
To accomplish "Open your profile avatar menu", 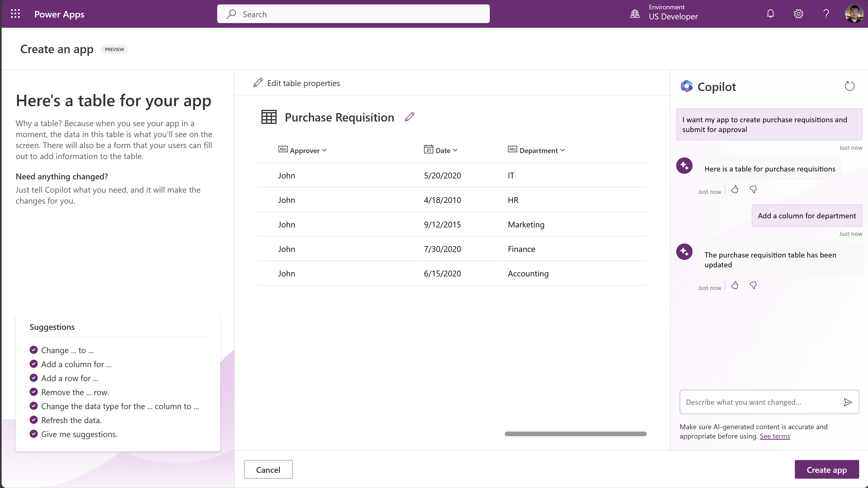I will (x=854, y=14).
